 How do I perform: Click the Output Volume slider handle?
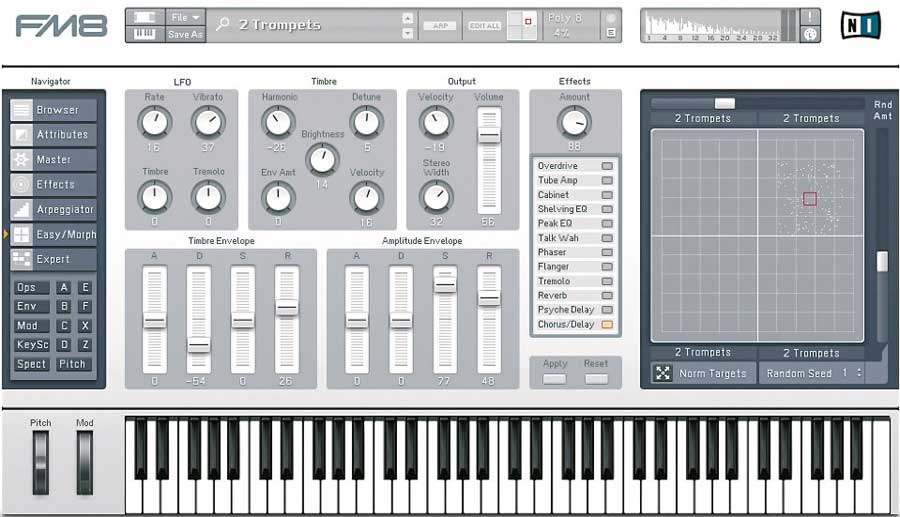pos(489,135)
